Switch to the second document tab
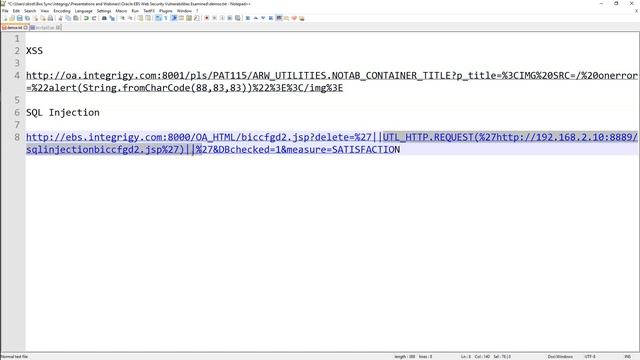The image size is (640, 360). click(45, 28)
